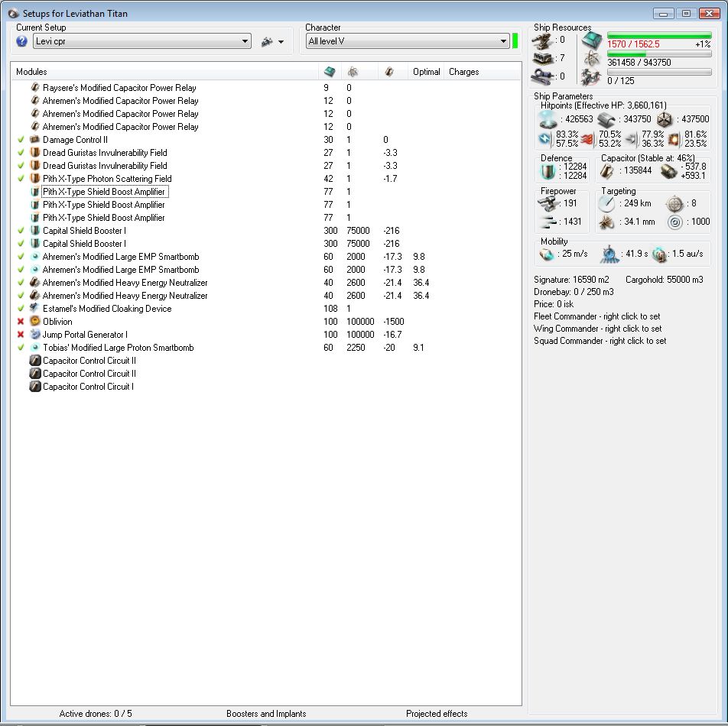This screenshot has width=728, height=726.
Task: Click the CPU resource icon next to 1570 / 1562.5
Action: pos(592,41)
